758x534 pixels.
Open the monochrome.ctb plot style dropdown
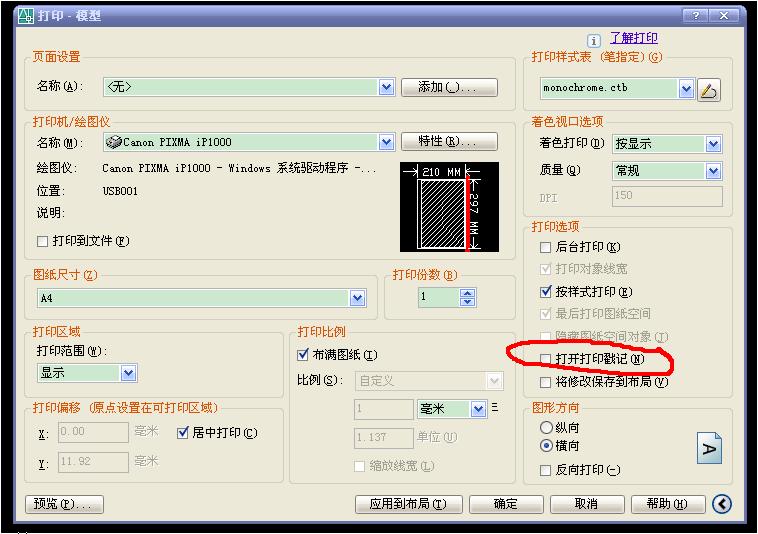click(x=686, y=89)
